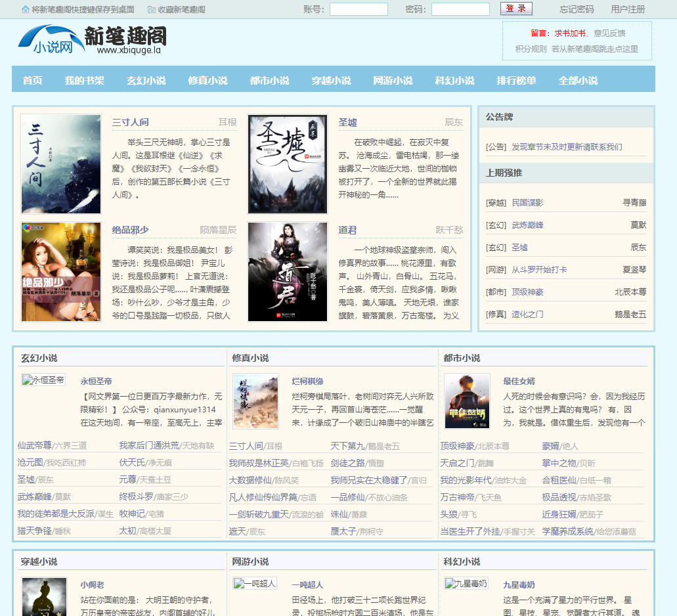This screenshot has height=616, width=677.
Task: Open 排行榜单 in the navigation bar
Action: tap(516, 81)
